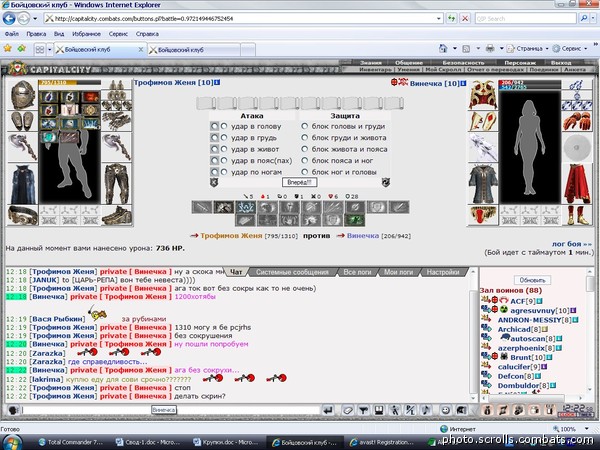The height and width of the screenshot is (450, 600).
Task: Click Винечка's red gloves equipment slot
Action: 577,121
